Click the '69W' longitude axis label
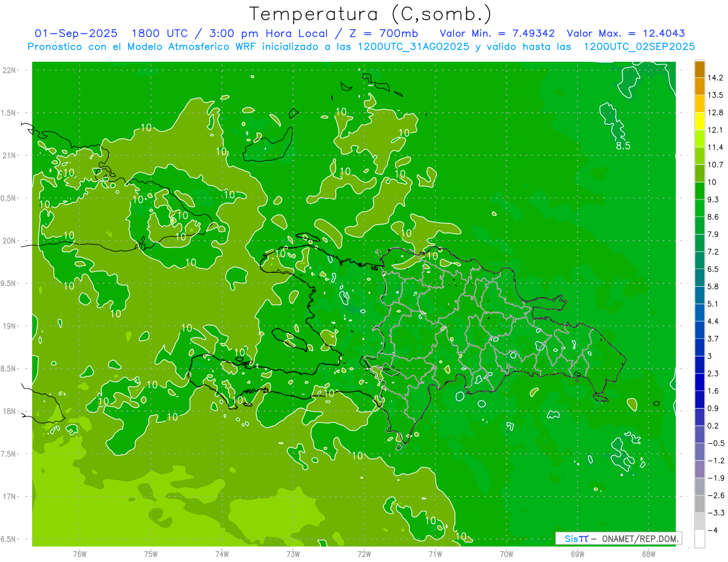This screenshot has width=728, height=562. tap(577, 554)
